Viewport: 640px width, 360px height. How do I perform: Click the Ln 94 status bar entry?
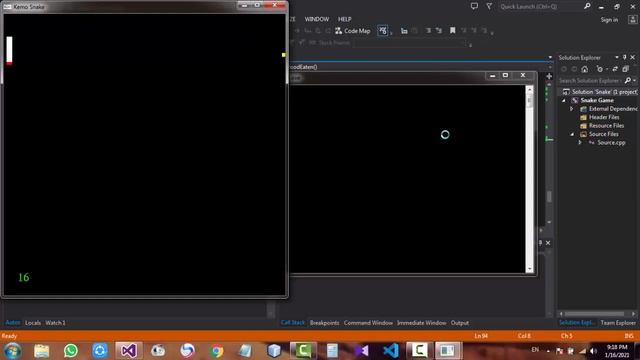481,336
